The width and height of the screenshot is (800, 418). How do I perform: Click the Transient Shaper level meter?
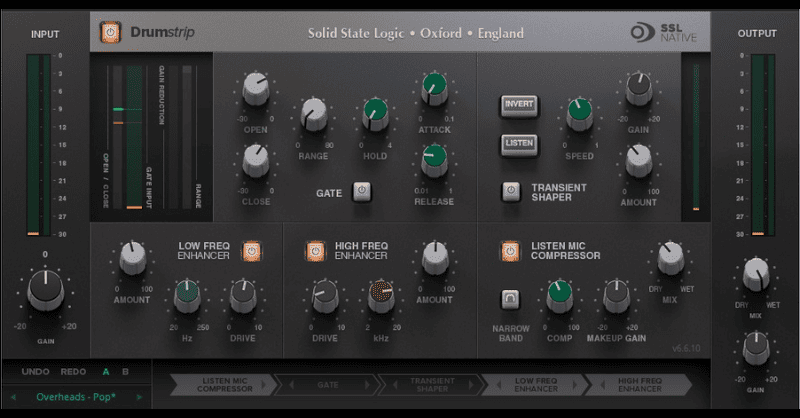[696, 137]
